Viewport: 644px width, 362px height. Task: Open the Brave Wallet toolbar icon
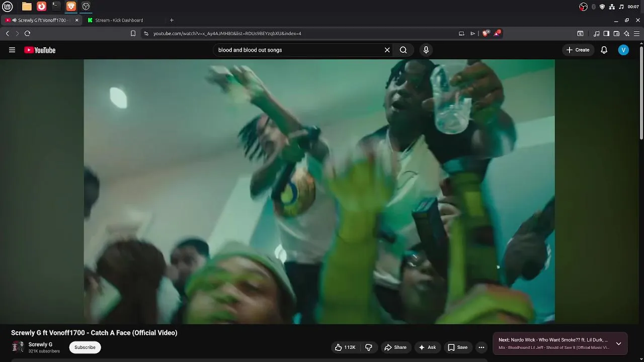point(616,33)
